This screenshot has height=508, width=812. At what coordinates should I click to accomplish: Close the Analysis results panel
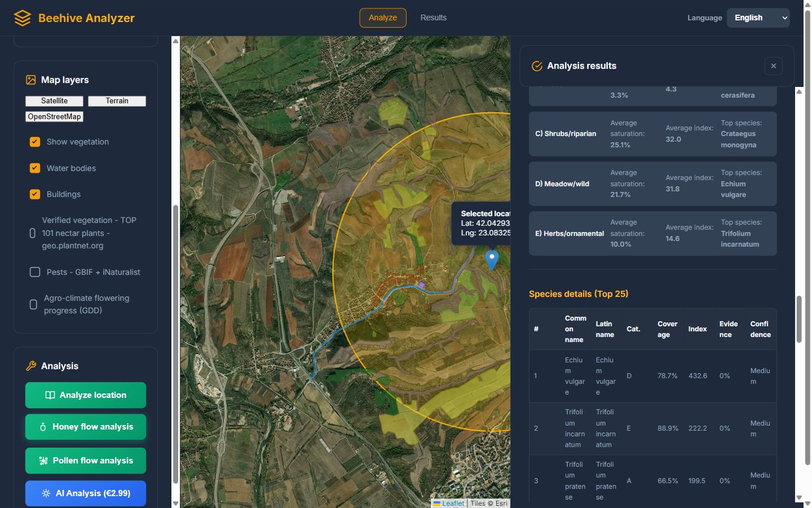click(774, 66)
